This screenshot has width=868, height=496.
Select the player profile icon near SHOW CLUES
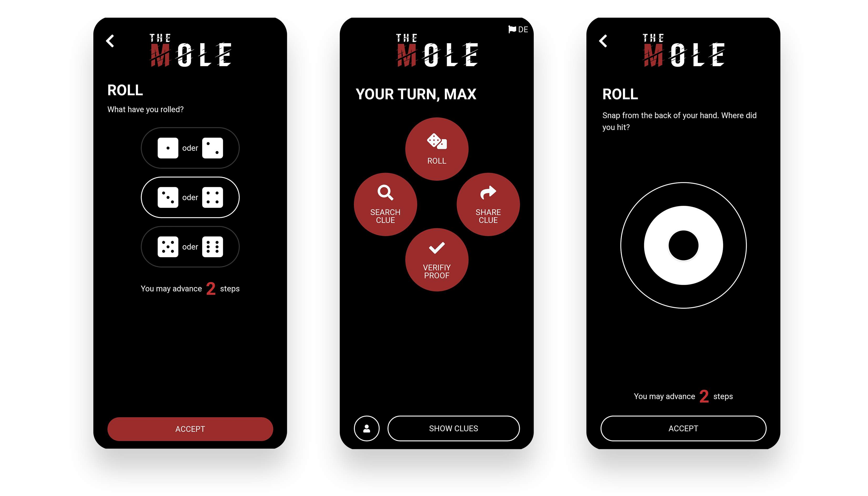(x=366, y=429)
